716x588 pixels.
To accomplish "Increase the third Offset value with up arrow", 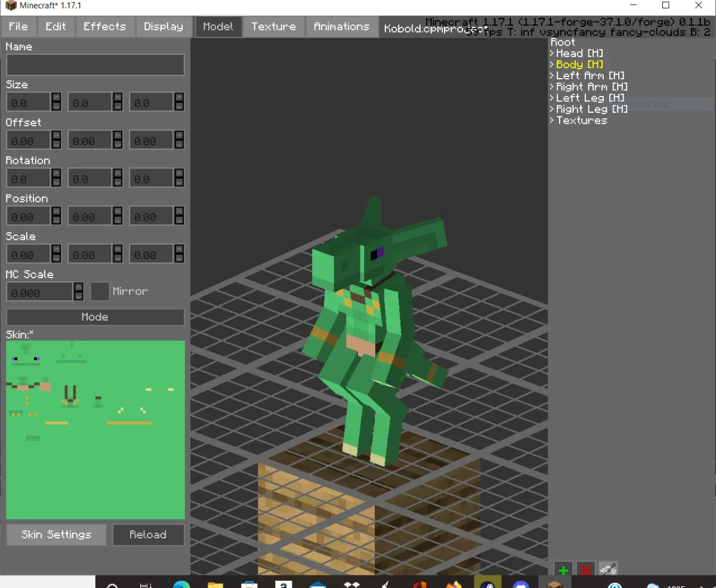I will click(x=179, y=136).
